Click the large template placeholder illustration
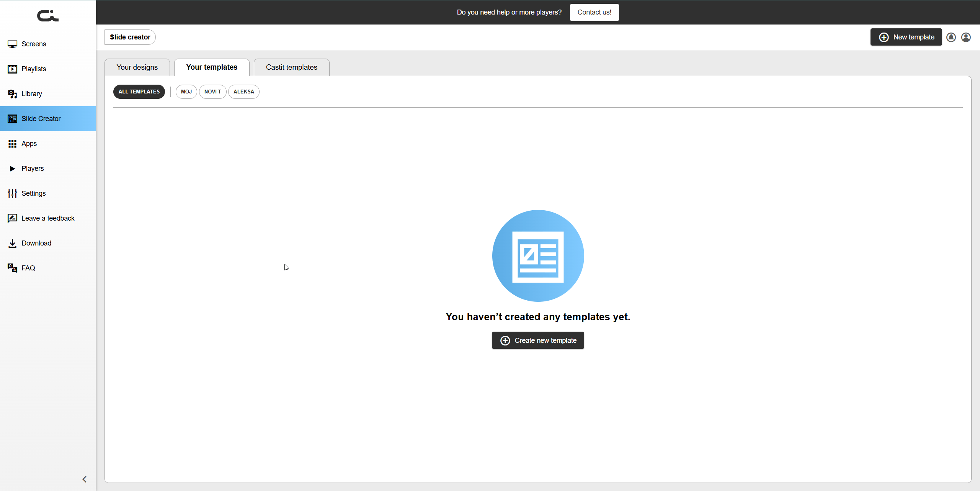 (x=538, y=256)
